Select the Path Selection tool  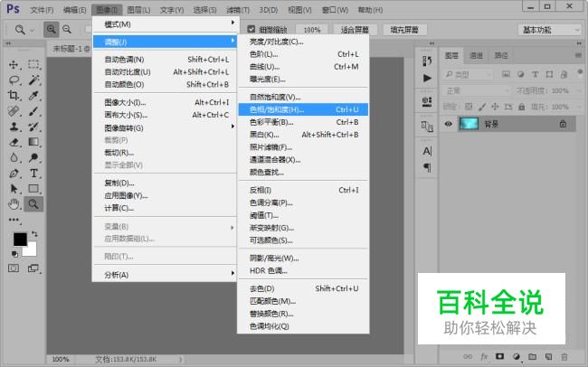(14, 189)
